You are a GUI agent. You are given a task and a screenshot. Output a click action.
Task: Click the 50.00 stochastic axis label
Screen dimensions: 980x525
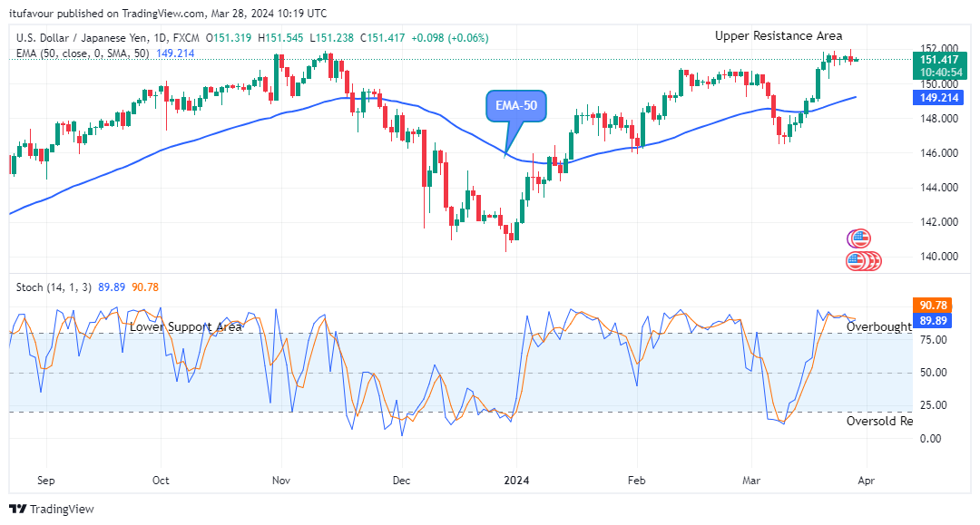tap(933, 372)
